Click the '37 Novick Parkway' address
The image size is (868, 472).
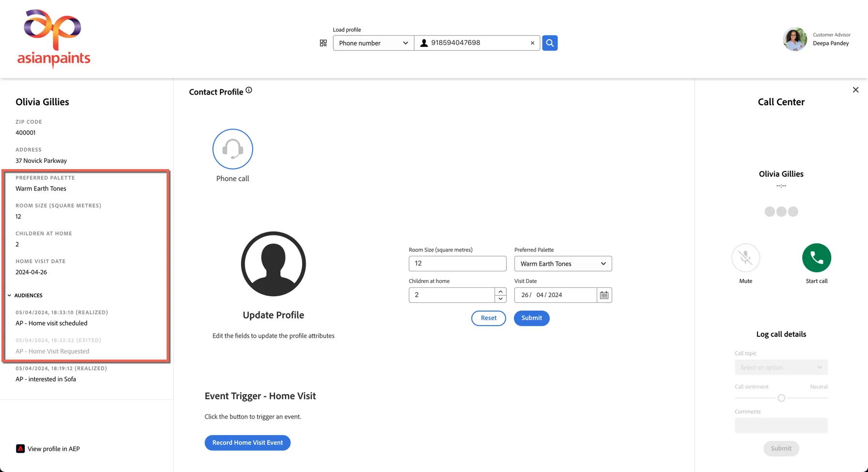(41, 160)
